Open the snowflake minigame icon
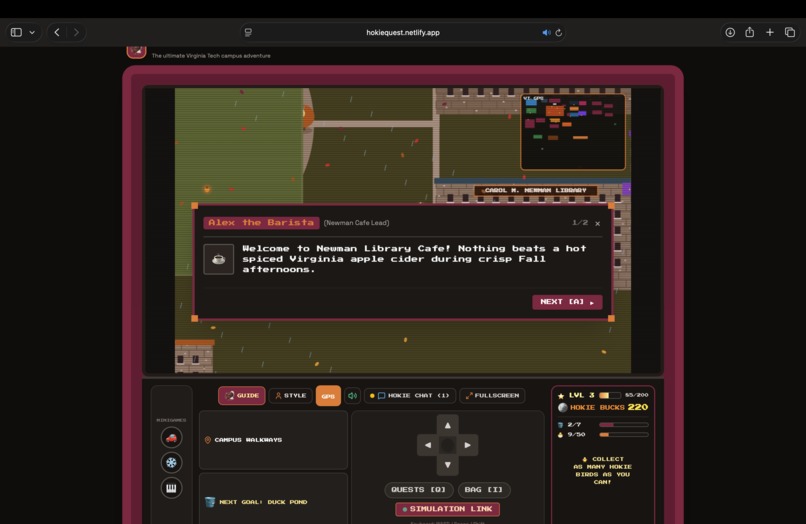 point(171,463)
